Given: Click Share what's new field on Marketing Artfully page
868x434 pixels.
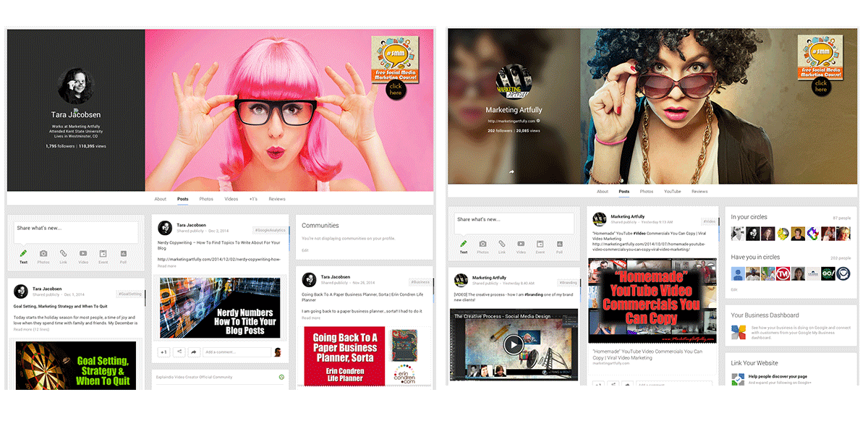Looking at the screenshot, I should tap(514, 222).
